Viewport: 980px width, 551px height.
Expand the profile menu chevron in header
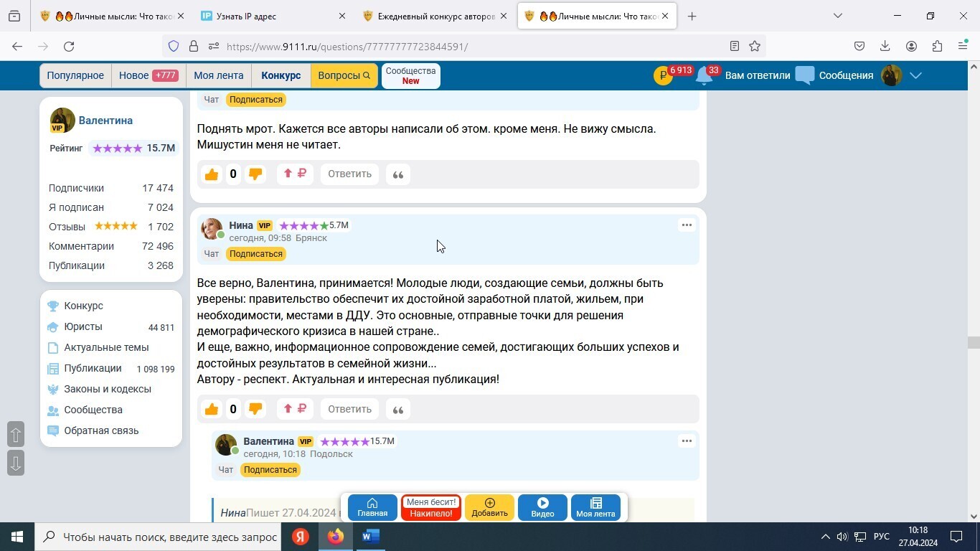915,76
